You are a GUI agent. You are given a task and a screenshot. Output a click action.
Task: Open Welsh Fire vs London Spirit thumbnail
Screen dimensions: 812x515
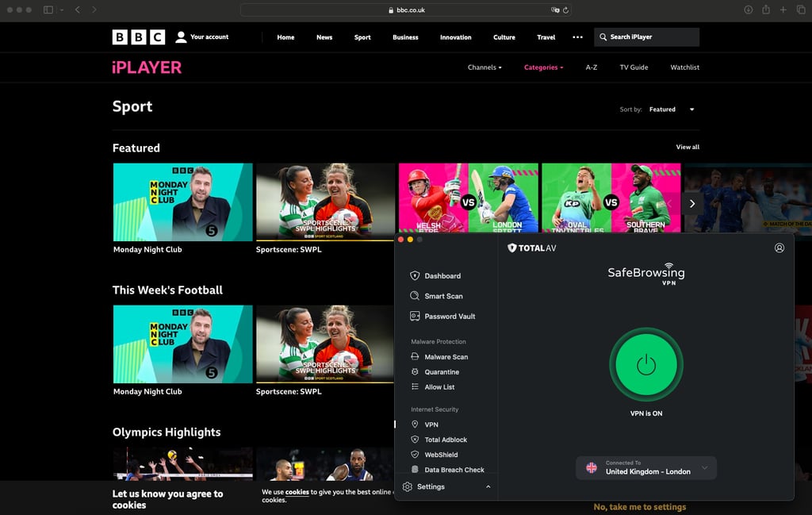pyautogui.click(x=468, y=198)
